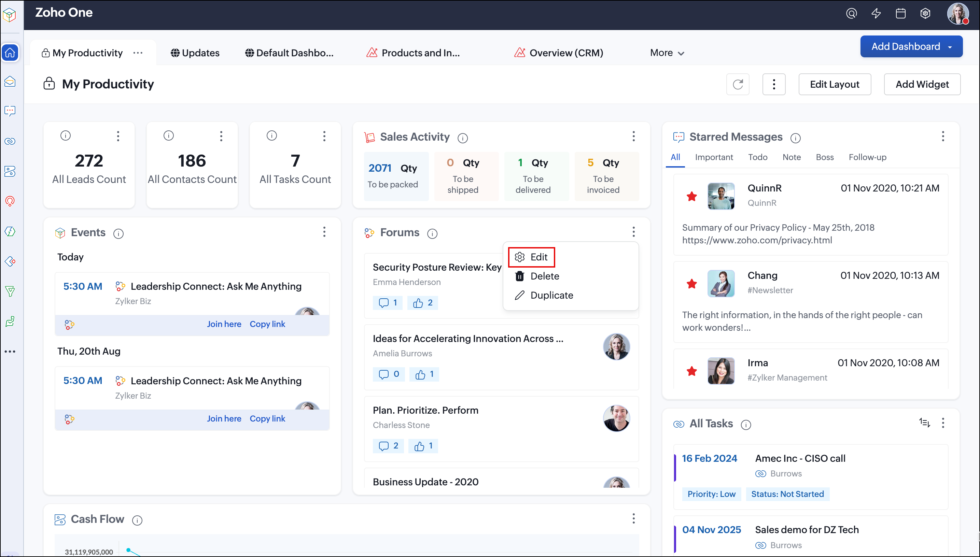Click the info icon next to Sales Activity
This screenshot has width=980, height=557.
point(462,138)
